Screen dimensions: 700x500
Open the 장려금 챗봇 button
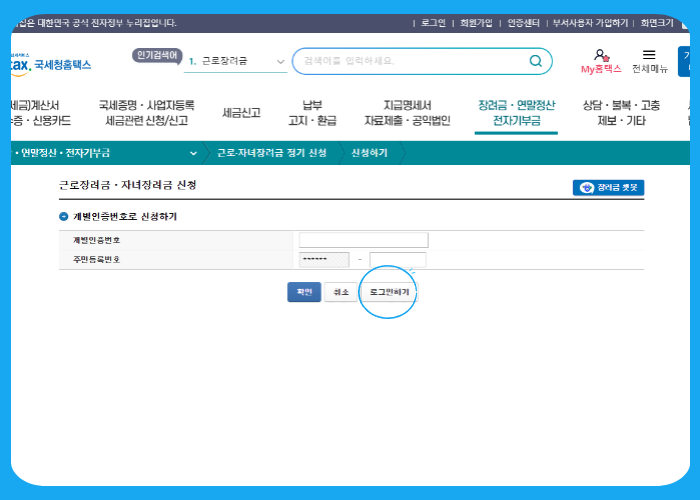[608, 188]
